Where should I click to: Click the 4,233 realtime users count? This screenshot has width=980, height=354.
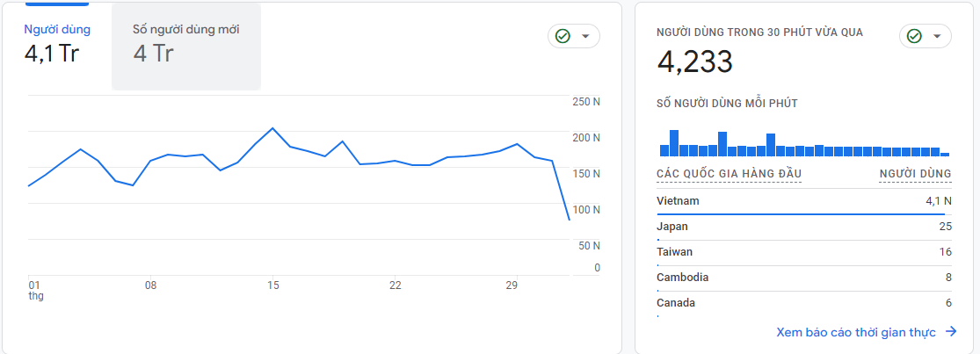(x=695, y=61)
